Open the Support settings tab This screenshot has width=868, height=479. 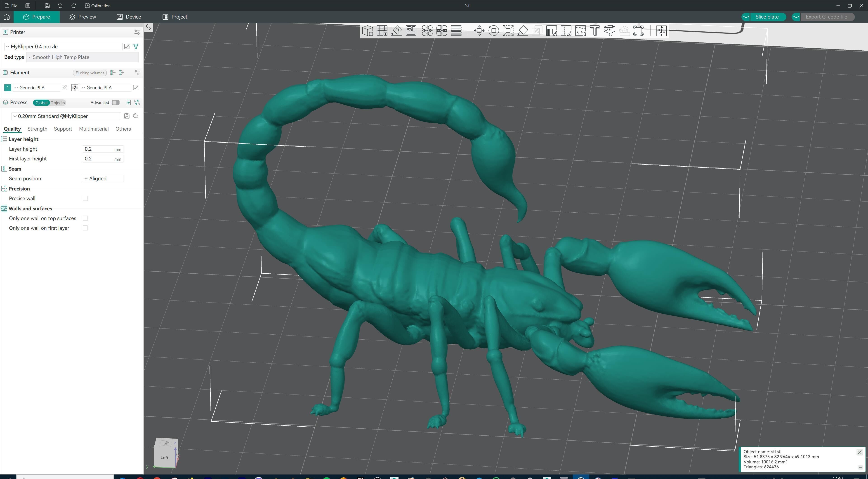click(63, 129)
